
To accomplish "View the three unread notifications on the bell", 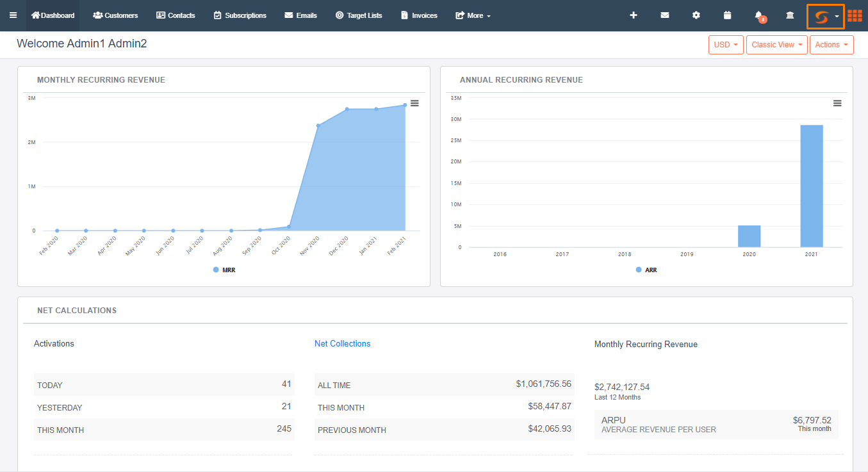I will pos(757,15).
